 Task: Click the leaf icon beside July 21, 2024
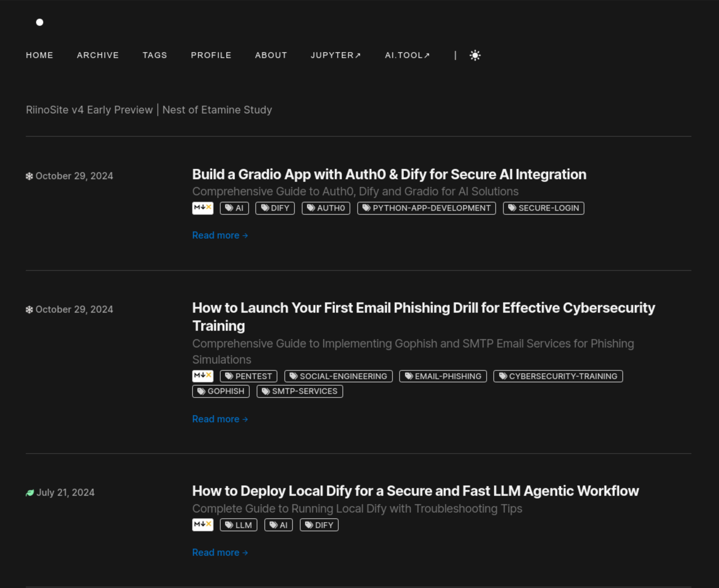point(29,492)
